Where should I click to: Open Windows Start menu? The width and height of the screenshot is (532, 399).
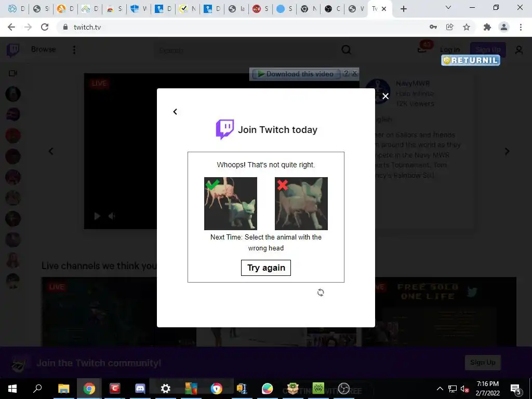(x=12, y=389)
